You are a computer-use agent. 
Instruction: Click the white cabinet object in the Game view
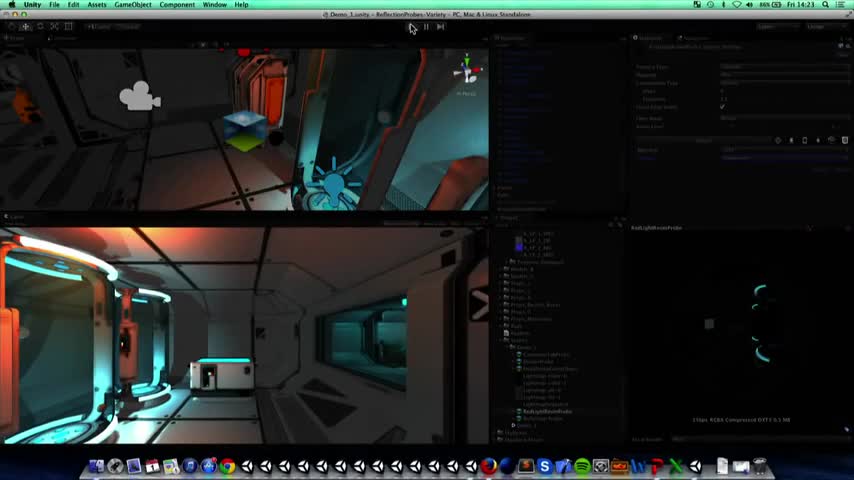tap(222, 374)
